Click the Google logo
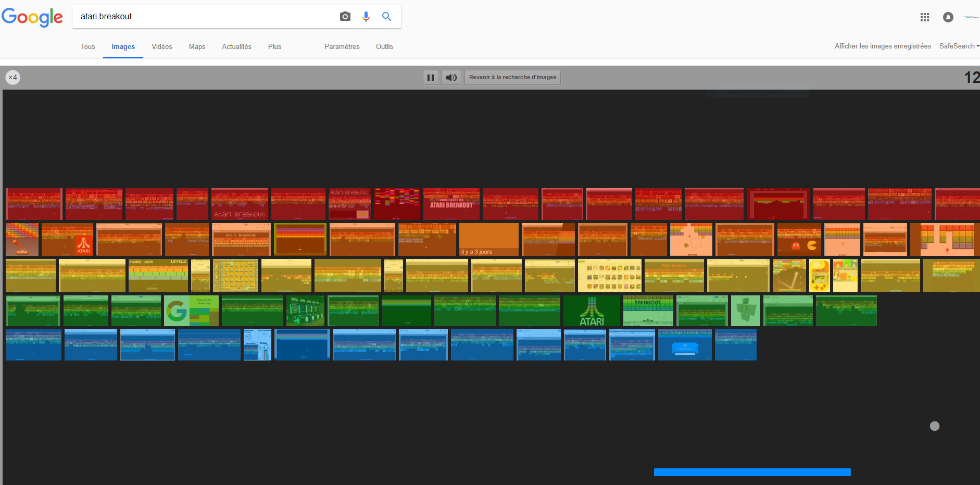The height and width of the screenshot is (485, 980). click(32, 17)
